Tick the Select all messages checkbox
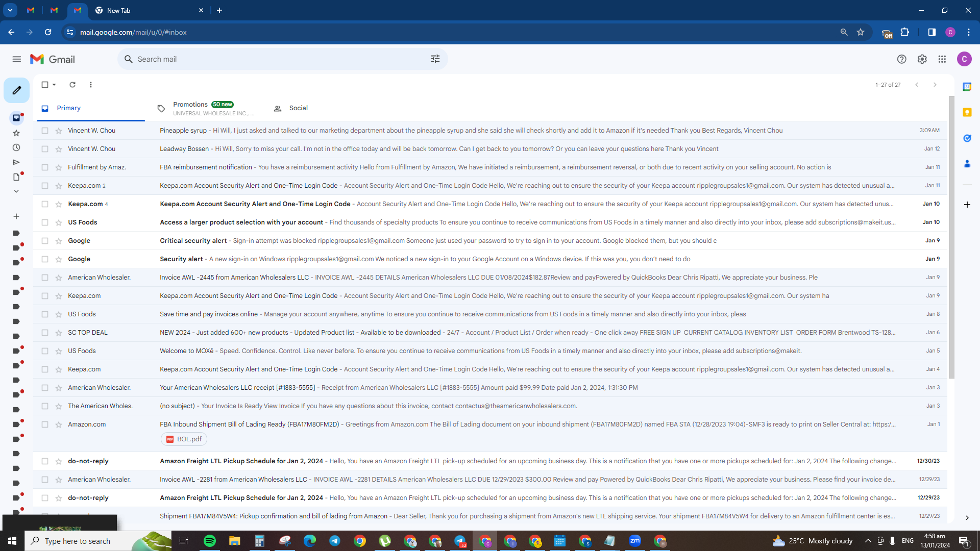Screen dimensions: 980x551 pos(45,85)
